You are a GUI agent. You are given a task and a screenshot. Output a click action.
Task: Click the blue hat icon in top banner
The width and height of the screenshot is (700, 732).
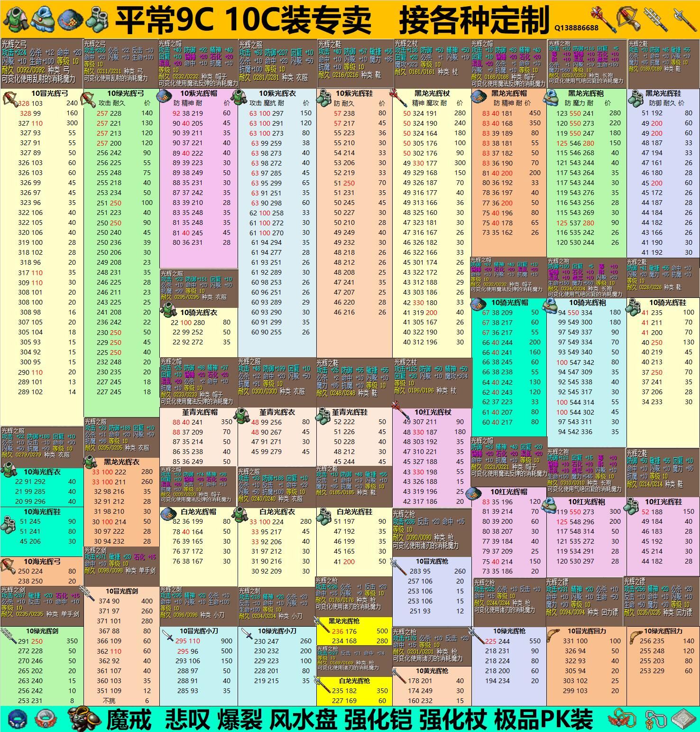[70, 19]
